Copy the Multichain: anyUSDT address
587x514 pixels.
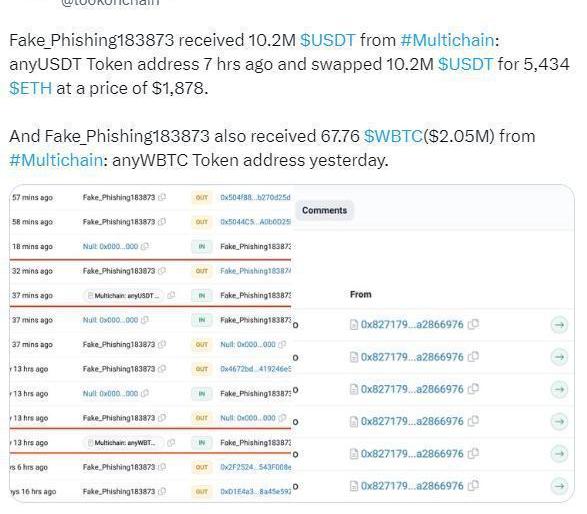pos(171,295)
